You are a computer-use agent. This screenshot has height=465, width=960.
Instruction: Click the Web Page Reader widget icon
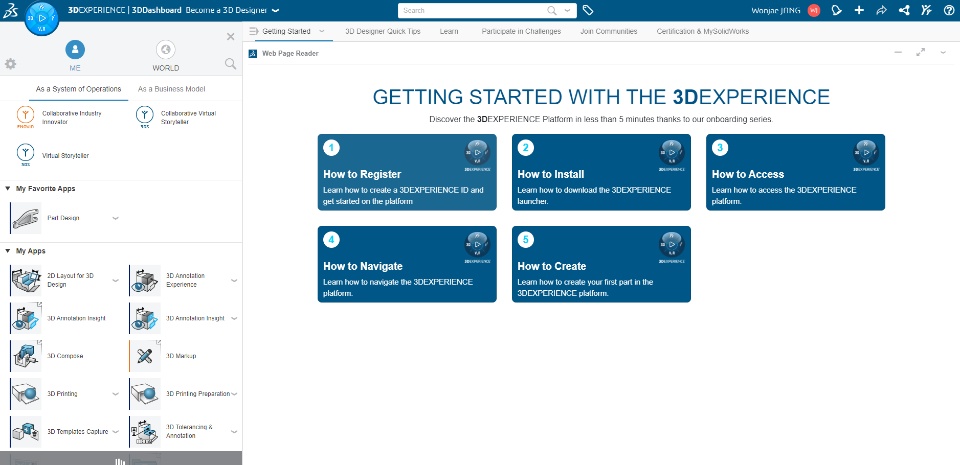pyautogui.click(x=252, y=53)
